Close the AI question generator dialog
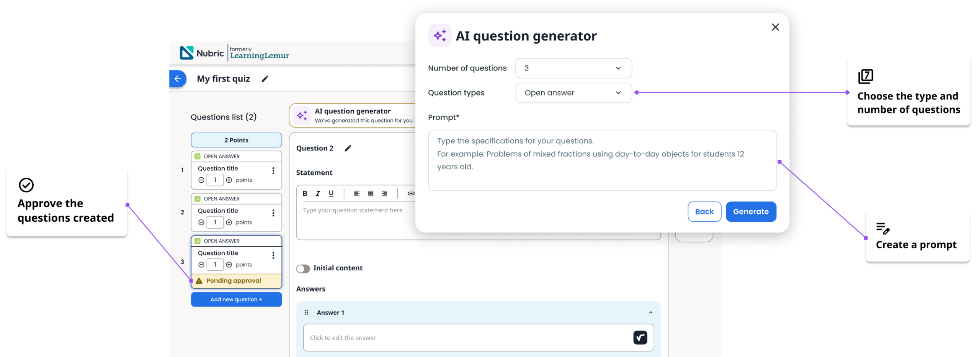Viewport: 980px width, 357px height. coord(774,27)
